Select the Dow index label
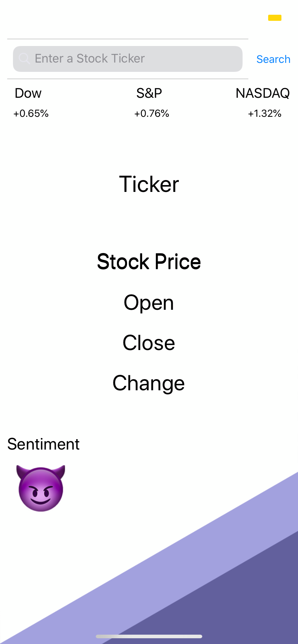The height and width of the screenshot is (644, 298). [x=28, y=93]
